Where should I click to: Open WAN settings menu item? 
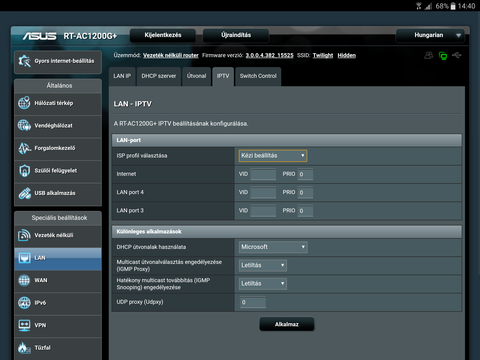click(58, 281)
